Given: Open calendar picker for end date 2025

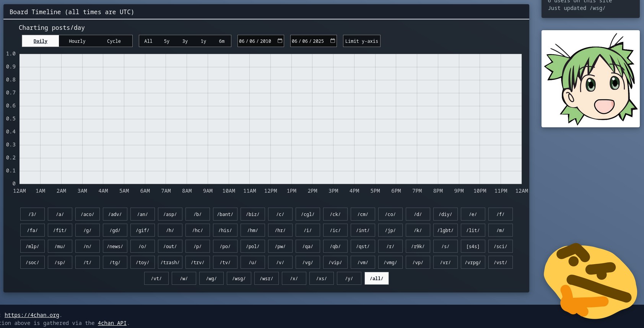Looking at the screenshot, I should pos(333,41).
